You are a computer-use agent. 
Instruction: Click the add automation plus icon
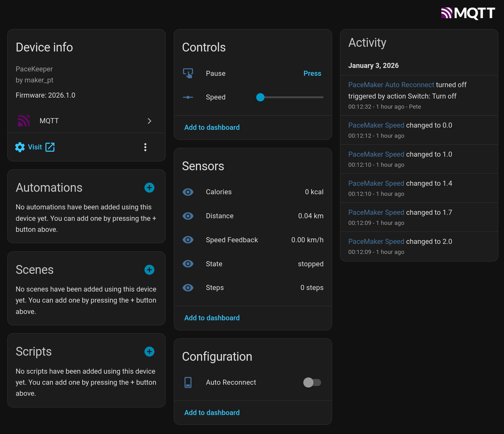point(149,188)
